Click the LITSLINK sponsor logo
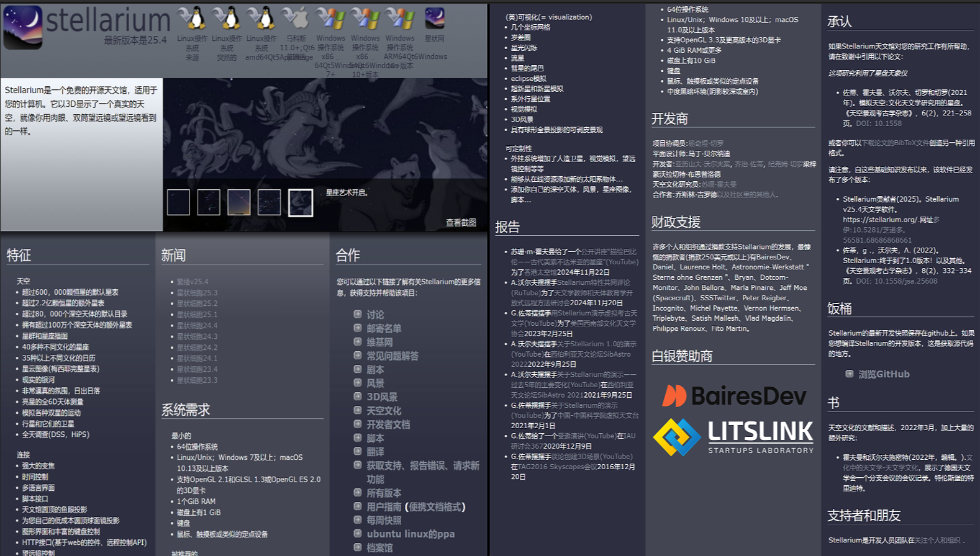Screen dimensions: 980x556 click(733, 437)
